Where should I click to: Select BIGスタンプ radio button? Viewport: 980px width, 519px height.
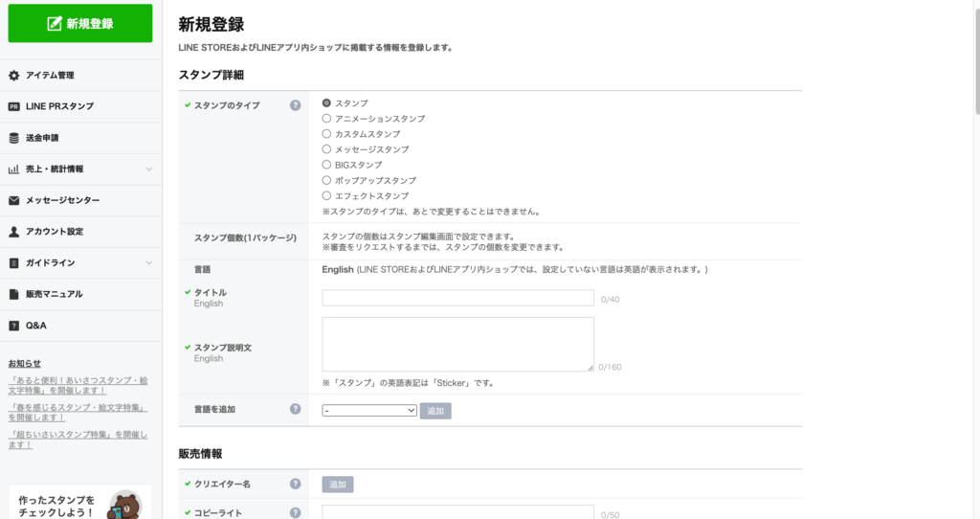pos(326,165)
